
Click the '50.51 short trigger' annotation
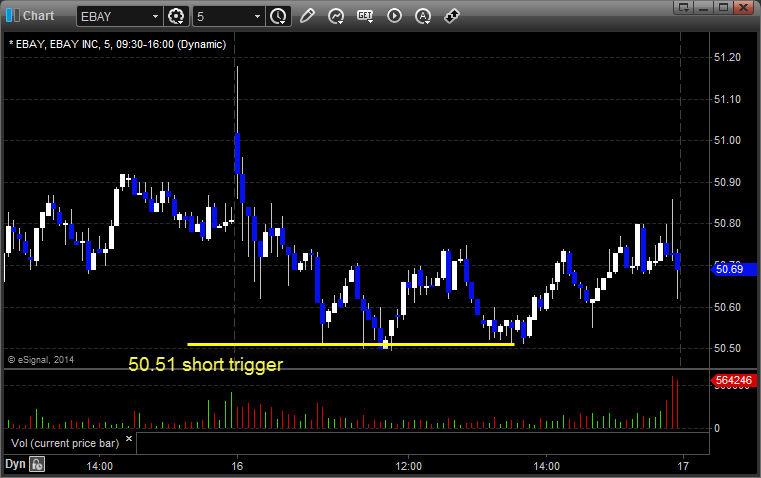[x=205, y=364]
